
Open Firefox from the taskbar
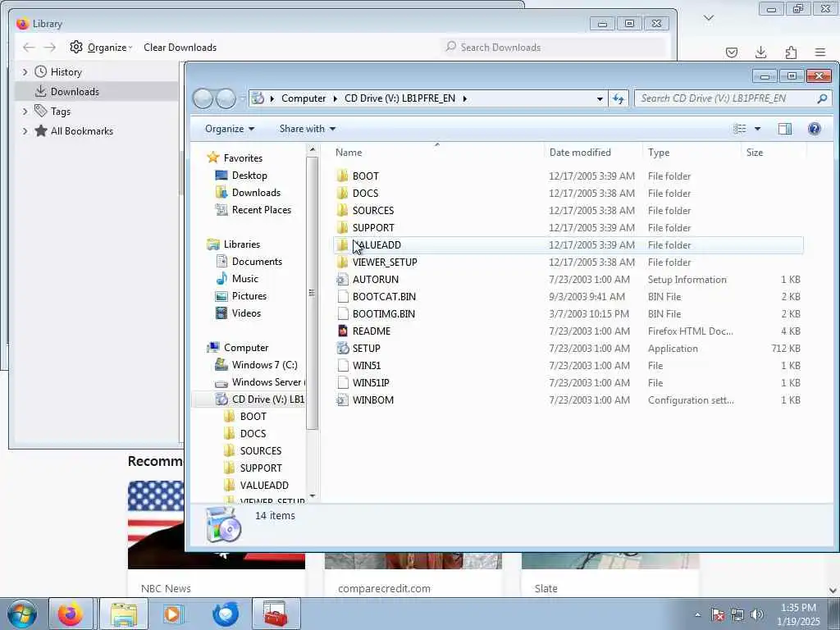71,614
